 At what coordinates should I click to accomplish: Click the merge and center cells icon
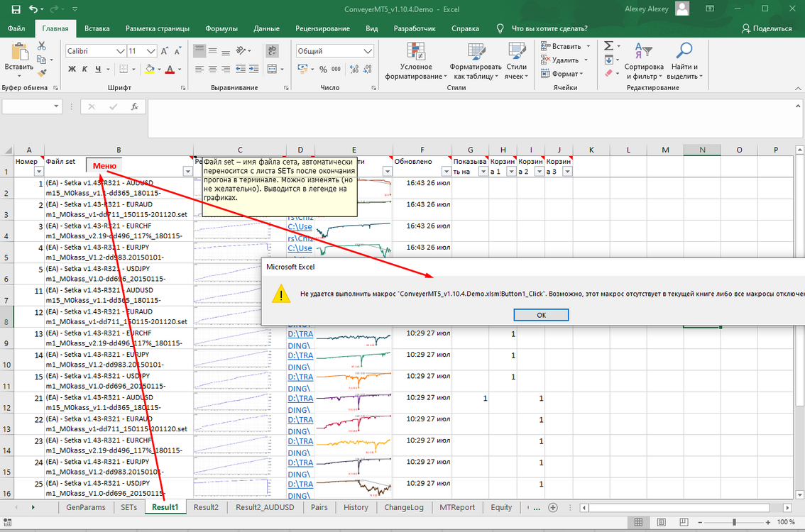(x=272, y=69)
